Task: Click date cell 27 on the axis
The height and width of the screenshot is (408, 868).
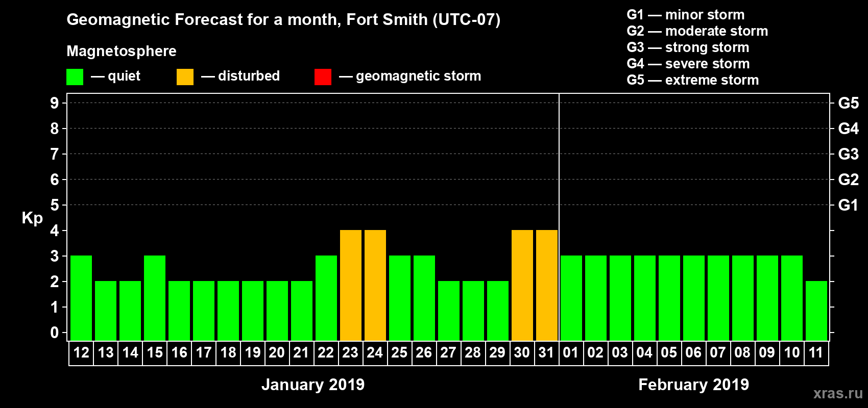Action: [x=449, y=353]
